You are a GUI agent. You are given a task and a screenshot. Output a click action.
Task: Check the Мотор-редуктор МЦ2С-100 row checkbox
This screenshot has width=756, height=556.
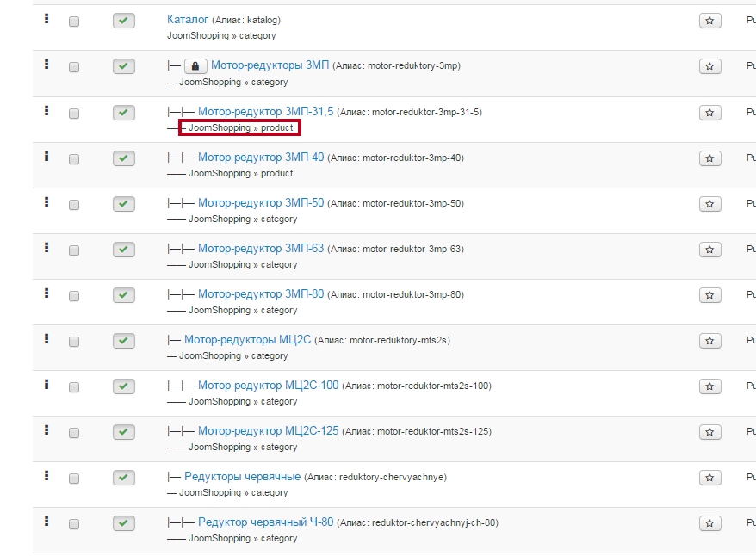[x=74, y=387]
